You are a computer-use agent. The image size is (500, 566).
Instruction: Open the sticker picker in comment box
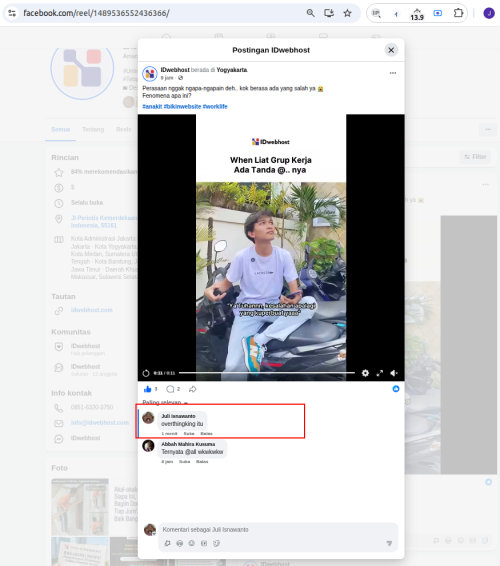point(216,544)
